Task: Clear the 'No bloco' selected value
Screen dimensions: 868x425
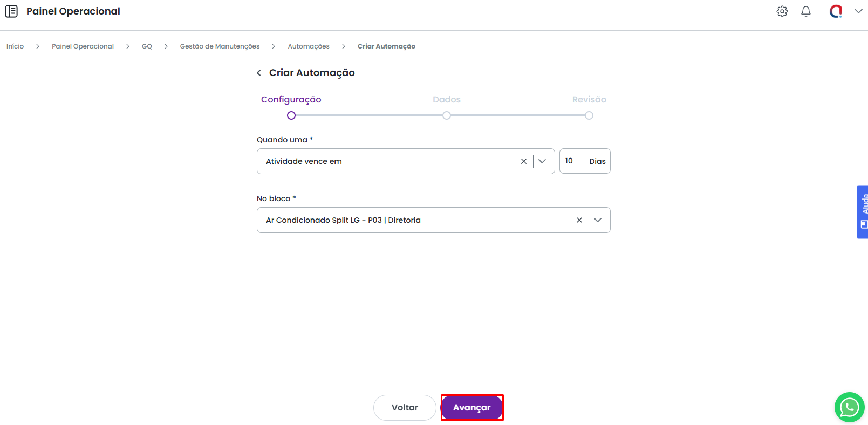Action: pyautogui.click(x=579, y=220)
